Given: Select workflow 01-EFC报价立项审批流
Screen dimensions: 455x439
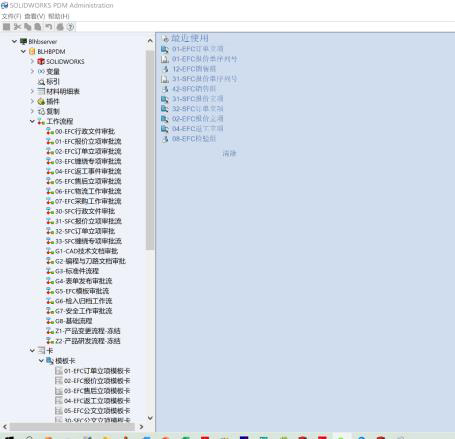Looking at the screenshot, I should [x=88, y=141].
